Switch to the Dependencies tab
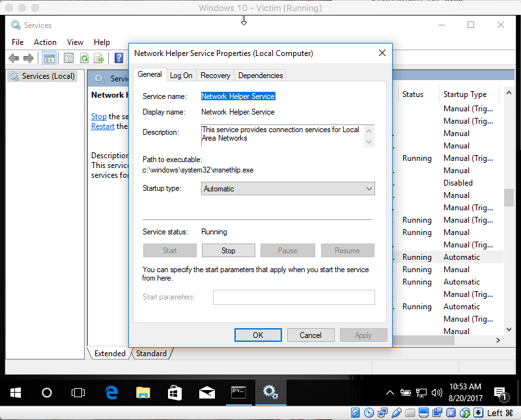This screenshot has height=420, width=521. coord(260,76)
